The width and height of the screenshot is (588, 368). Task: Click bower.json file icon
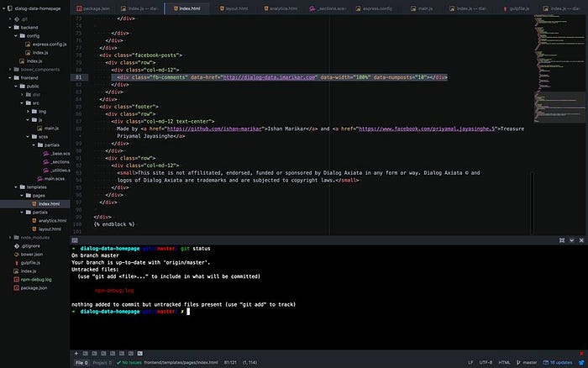pyautogui.click(x=17, y=255)
